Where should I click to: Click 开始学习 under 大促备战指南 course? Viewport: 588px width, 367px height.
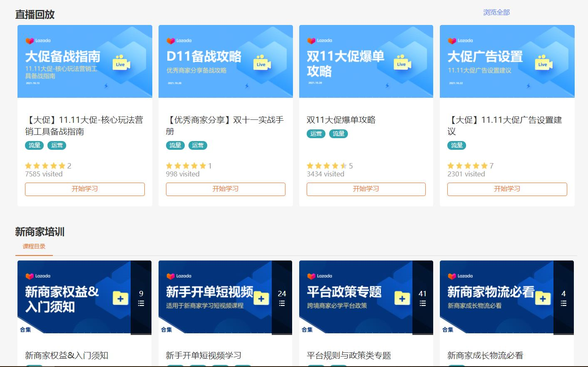pyautogui.click(x=84, y=189)
